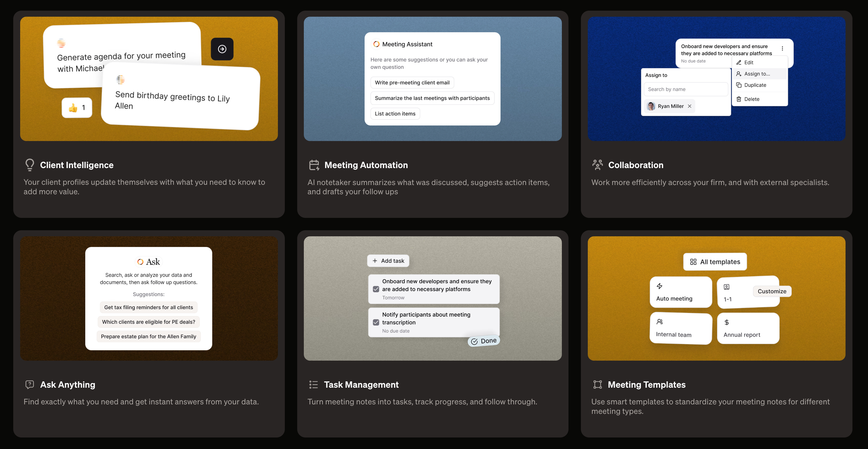868x449 pixels.
Task: Click Get tax filing reminders suggestion
Action: click(x=149, y=307)
